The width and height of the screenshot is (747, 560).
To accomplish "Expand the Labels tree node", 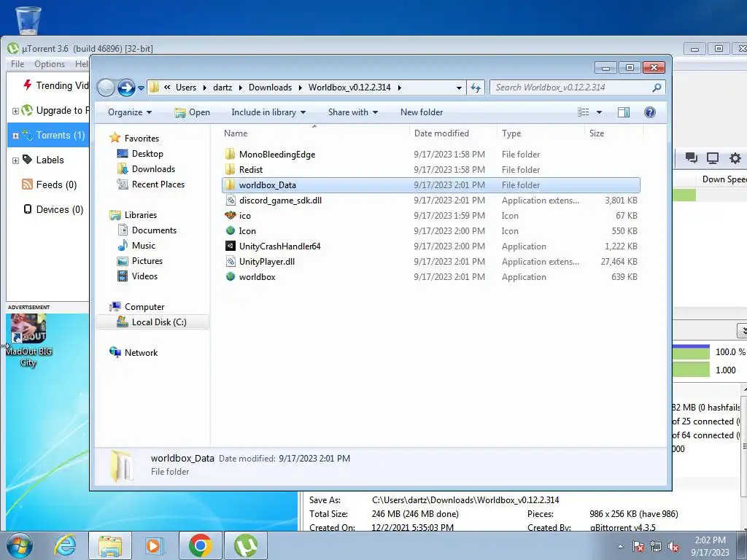I will (x=15, y=160).
